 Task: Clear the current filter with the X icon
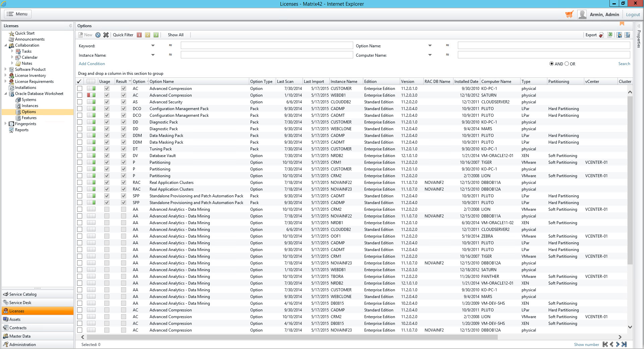tap(106, 35)
